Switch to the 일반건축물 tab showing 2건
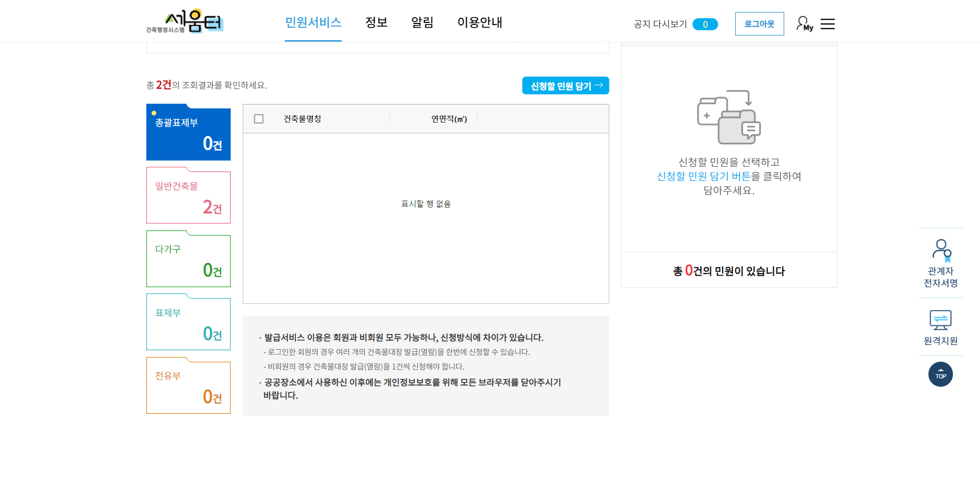Viewport: 980px width, 480px height. tap(188, 196)
